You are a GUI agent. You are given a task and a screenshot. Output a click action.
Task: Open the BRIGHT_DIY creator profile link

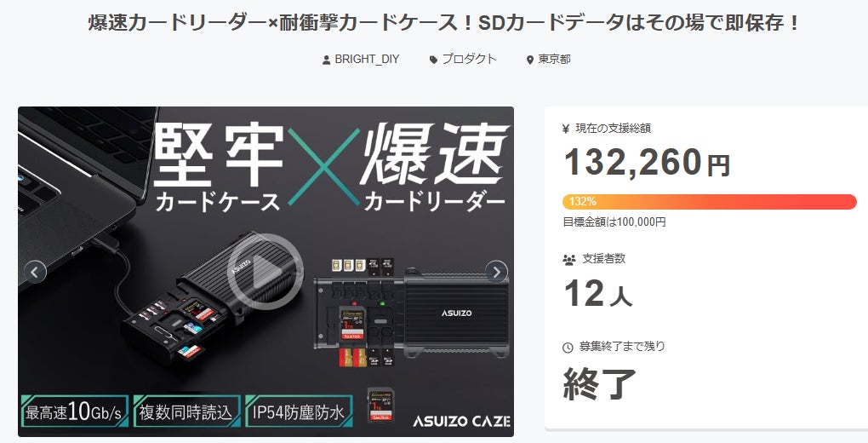(367, 60)
